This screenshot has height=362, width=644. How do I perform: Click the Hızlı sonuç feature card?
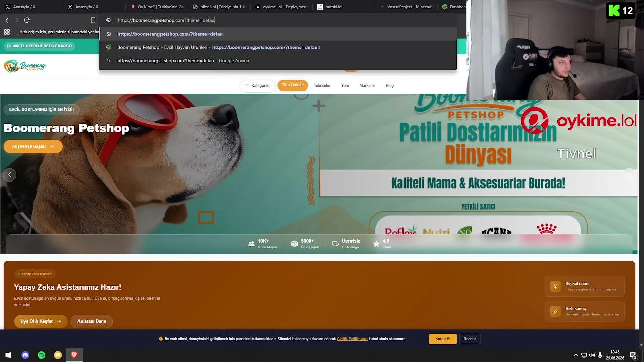[x=585, y=311]
